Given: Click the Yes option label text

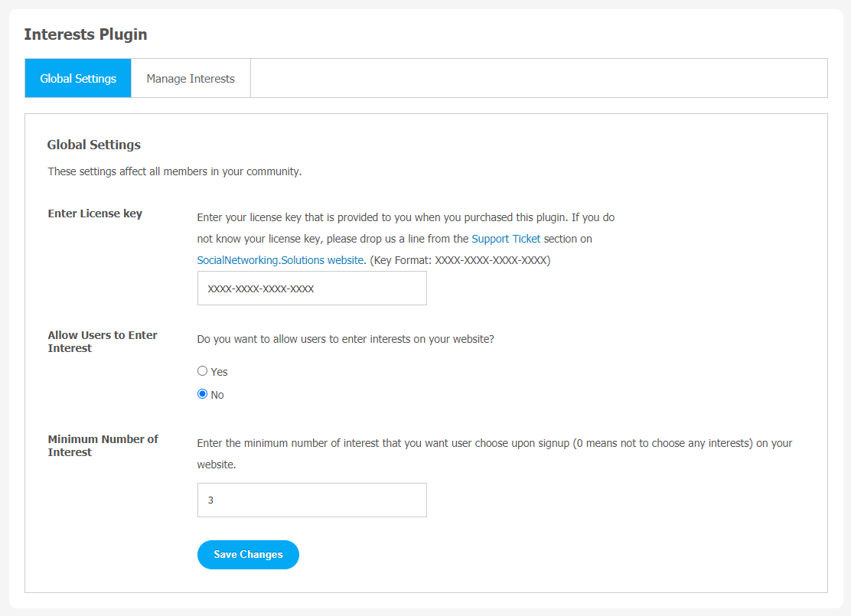Looking at the screenshot, I should point(220,372).
